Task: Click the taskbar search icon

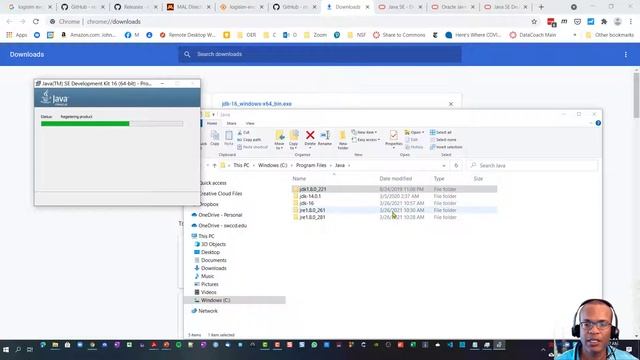Action: pyautogui.click(x=18, y=349)
